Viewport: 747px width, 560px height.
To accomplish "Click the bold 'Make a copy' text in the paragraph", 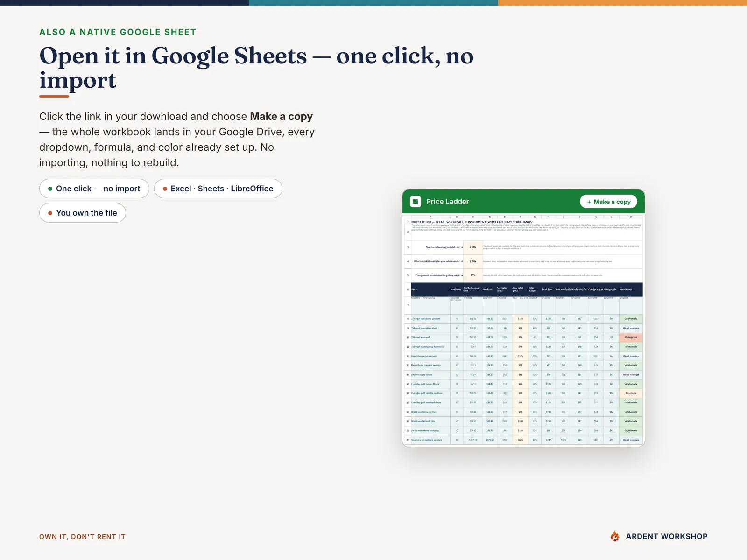I will pos(281,116).
